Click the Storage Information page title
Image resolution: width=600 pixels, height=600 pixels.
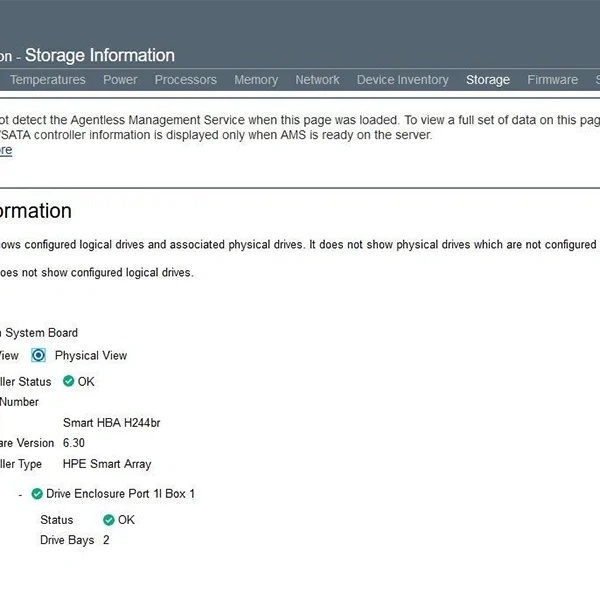[x=100, y=55]
